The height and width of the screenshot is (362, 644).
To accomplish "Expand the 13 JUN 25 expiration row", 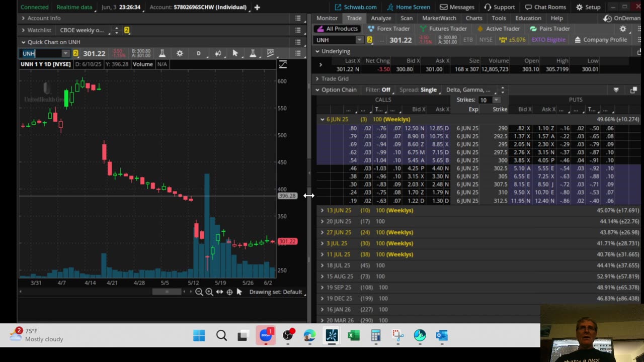I will (323, 211).
